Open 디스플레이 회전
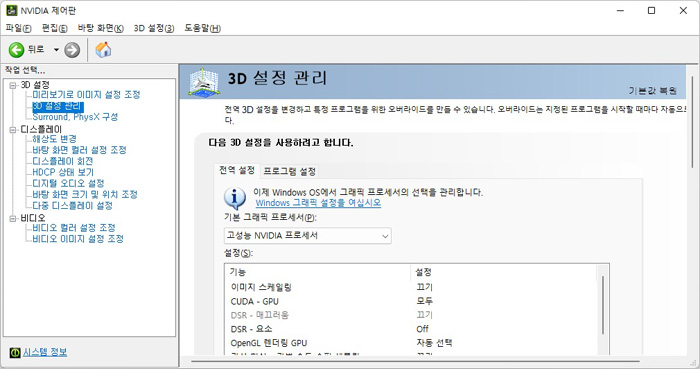Image resolution: width=700 pixels, height=369 pixels. pyautogui.click(x=62, y=161)
